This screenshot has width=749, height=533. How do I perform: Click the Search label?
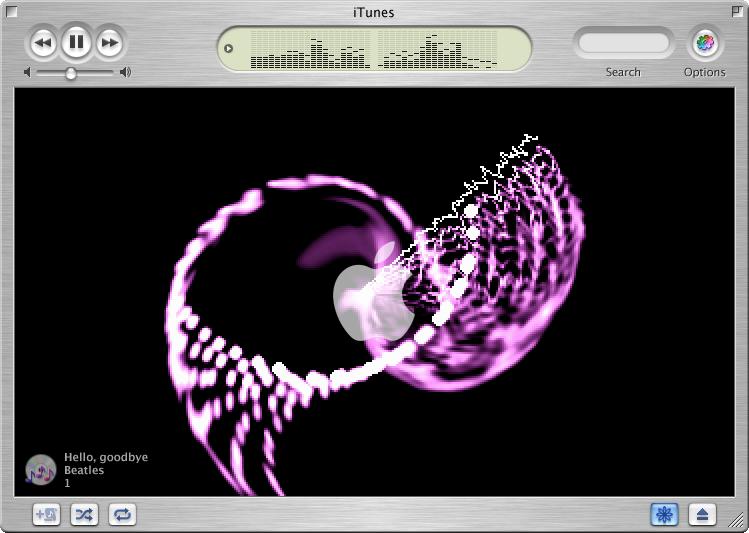coord(623,72)
